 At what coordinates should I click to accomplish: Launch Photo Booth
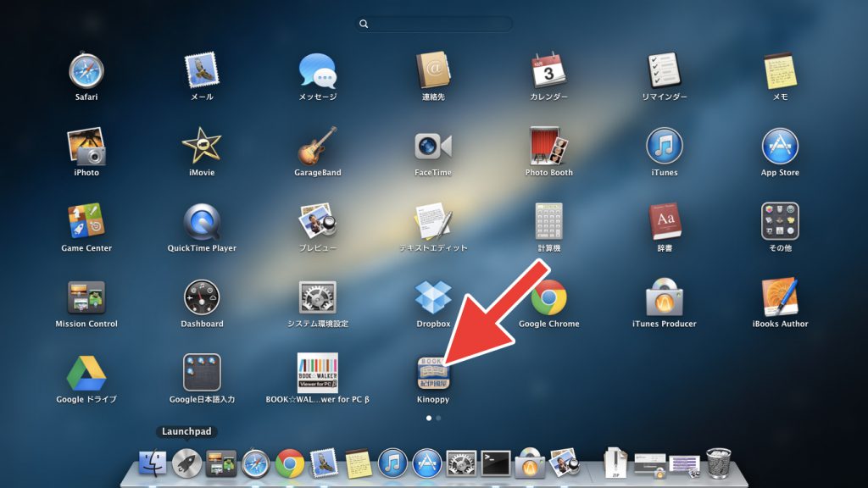(548, 146)
